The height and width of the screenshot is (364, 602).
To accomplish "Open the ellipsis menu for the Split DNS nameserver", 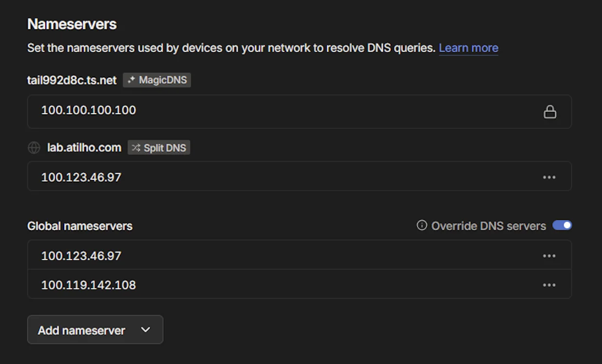I will (x=549, y=177).
